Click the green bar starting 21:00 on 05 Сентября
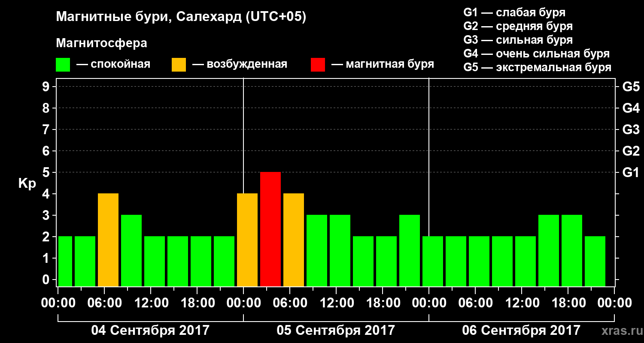Screen dimensions: 644x343 click(410, 250)
